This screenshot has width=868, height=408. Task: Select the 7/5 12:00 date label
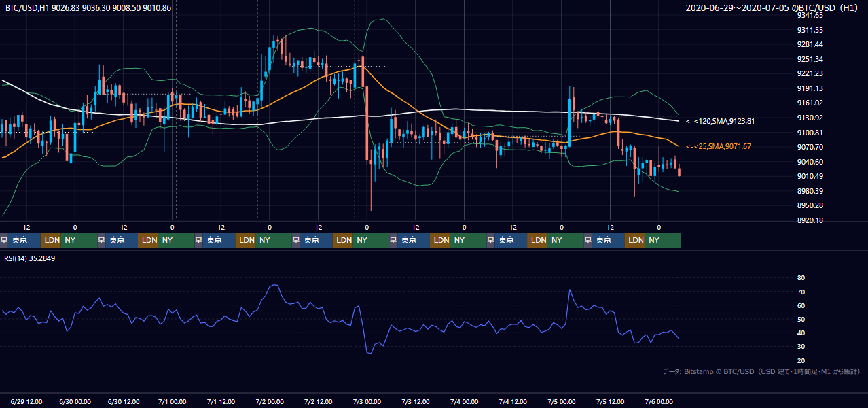coord(610,401)
